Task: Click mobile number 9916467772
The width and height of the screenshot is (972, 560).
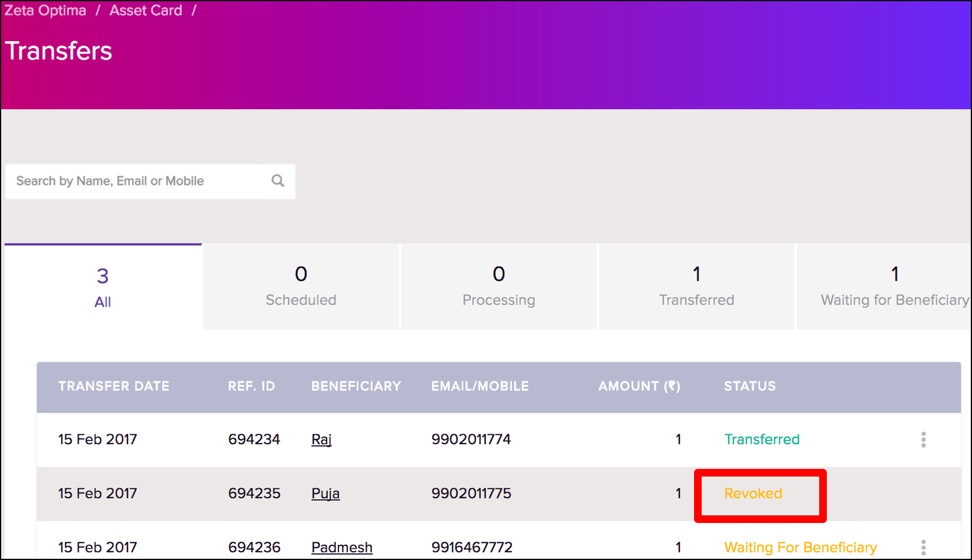Action: click(x=472, y=548)
